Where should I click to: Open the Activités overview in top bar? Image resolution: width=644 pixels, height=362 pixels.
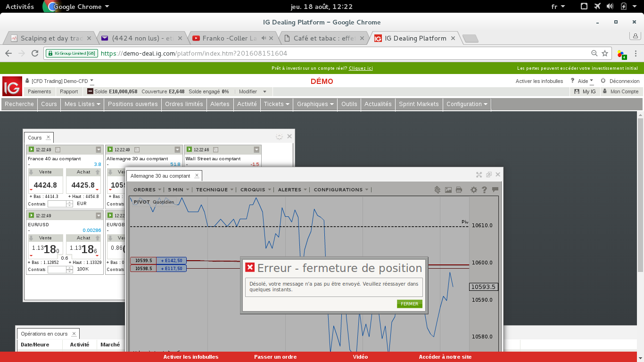[20, 7]
